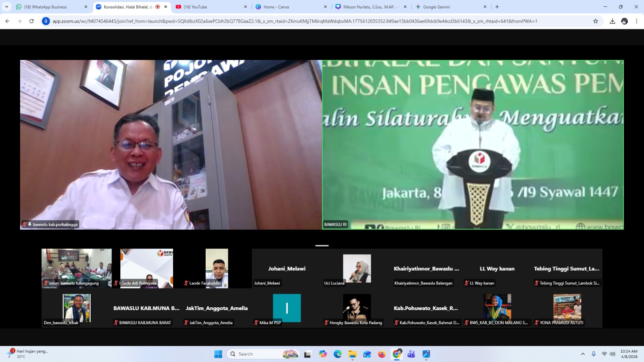Image resolution: width=644 pixels, height=362 pixels.
Task: Open the volume control in tray
Action: click(x=613, y=354)
